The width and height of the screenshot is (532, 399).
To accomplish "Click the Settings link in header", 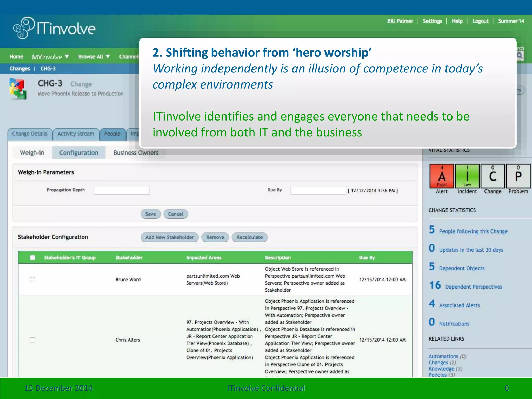I will click(x=432, y=21).
